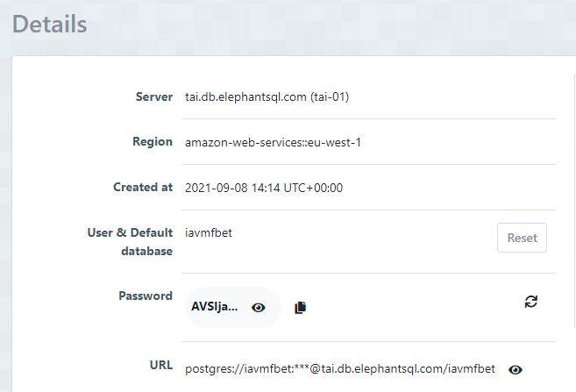Click the Server field label

coord(154,96)
